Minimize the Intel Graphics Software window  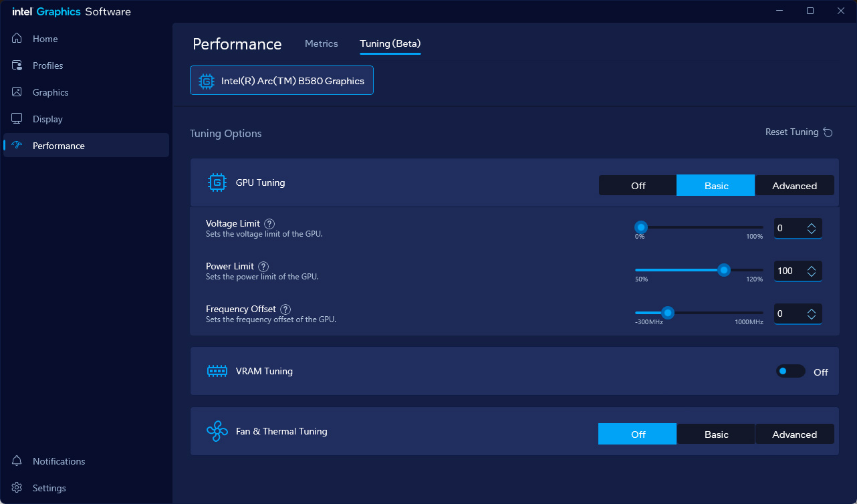[779, 11]
